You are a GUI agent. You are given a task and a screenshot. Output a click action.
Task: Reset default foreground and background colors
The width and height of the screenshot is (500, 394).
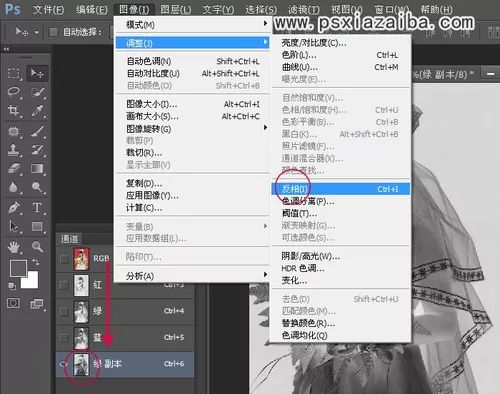[12, 286]
